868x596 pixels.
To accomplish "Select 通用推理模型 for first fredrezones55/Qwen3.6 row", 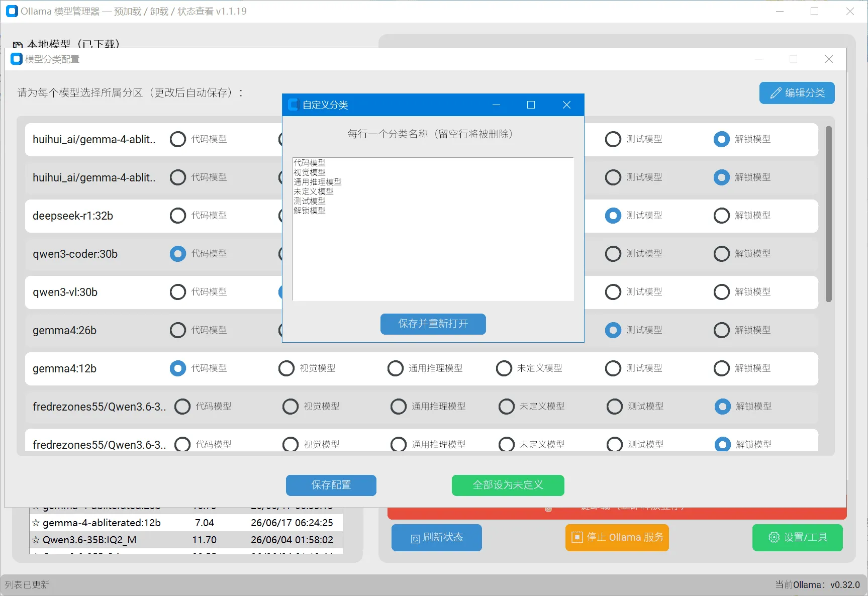I will (x=399, y=407).
